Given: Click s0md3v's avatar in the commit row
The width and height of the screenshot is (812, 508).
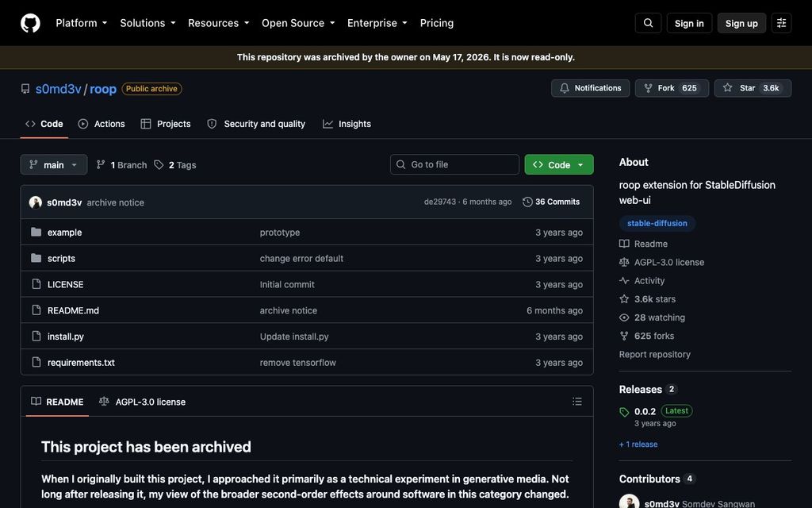Looking at the screenshot, I should [35, 202].
